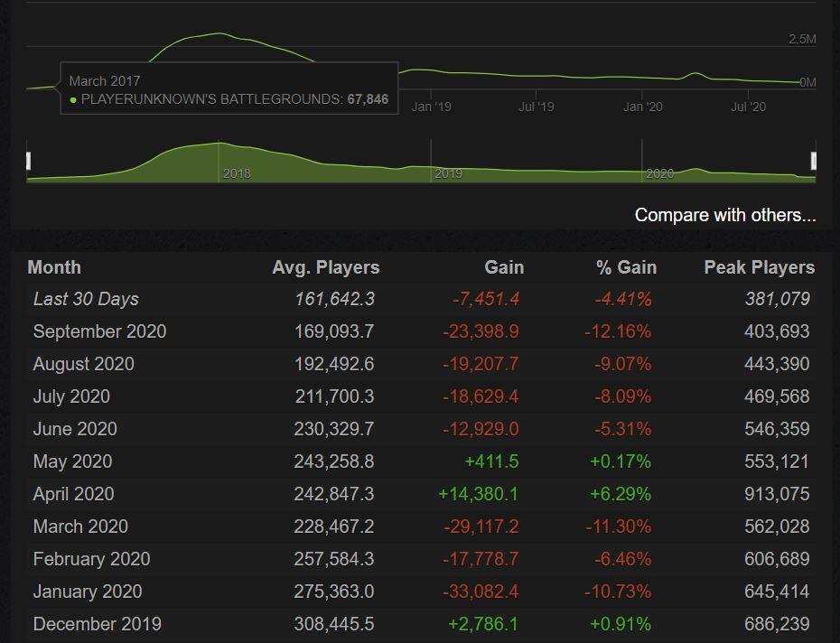The height and width of the screenshot is (643, 840).
Task: Click the Gain column header
Action: [504, 267]
